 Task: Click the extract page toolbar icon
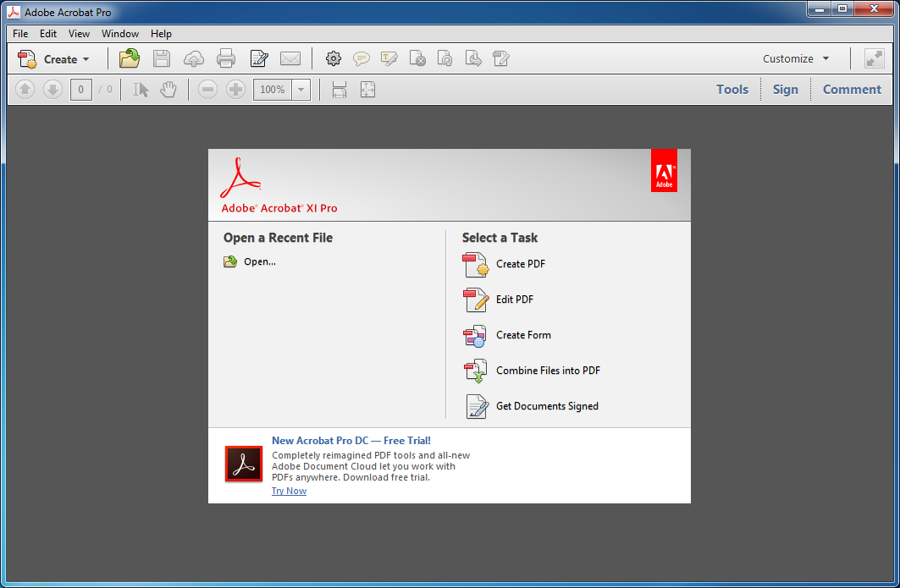click(x=473, y=58)
